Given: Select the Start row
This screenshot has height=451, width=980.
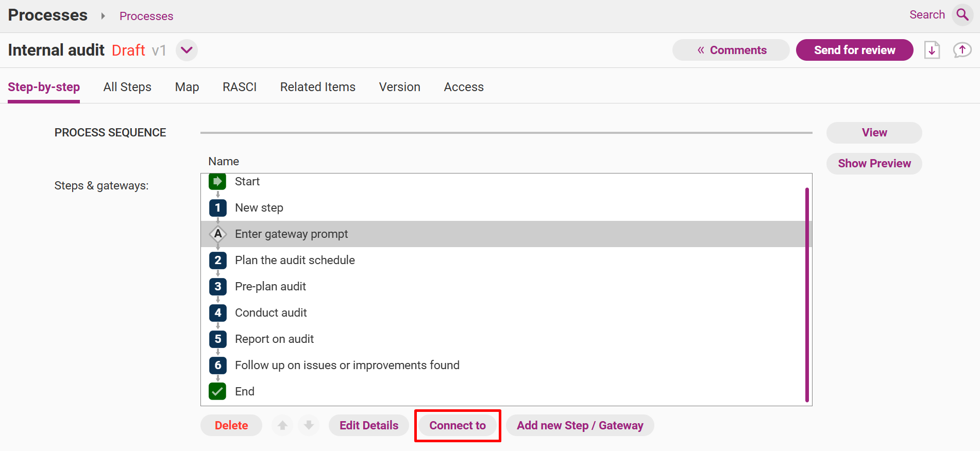Looking at the screenshot, I should pos(503,181).
